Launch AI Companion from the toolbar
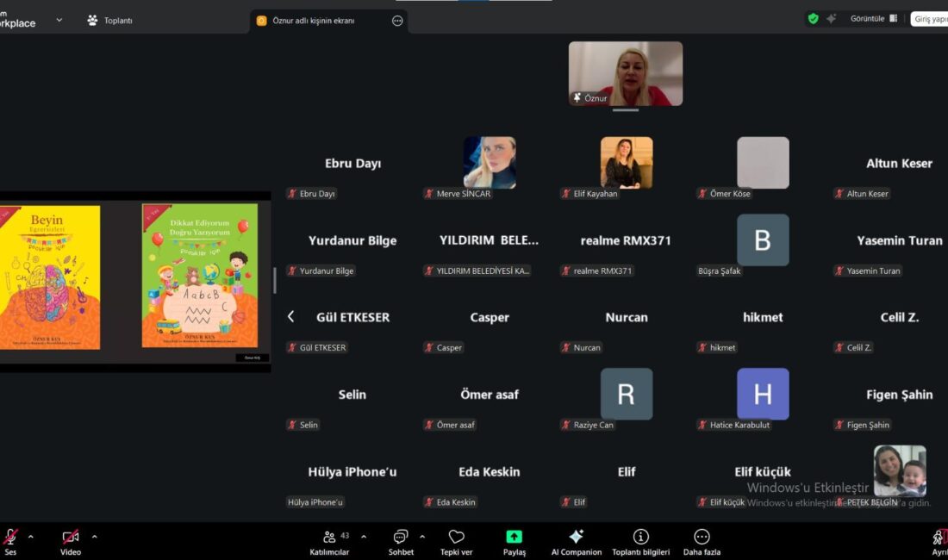This screenshot has width=948, height=560. (x=577, y=538)
